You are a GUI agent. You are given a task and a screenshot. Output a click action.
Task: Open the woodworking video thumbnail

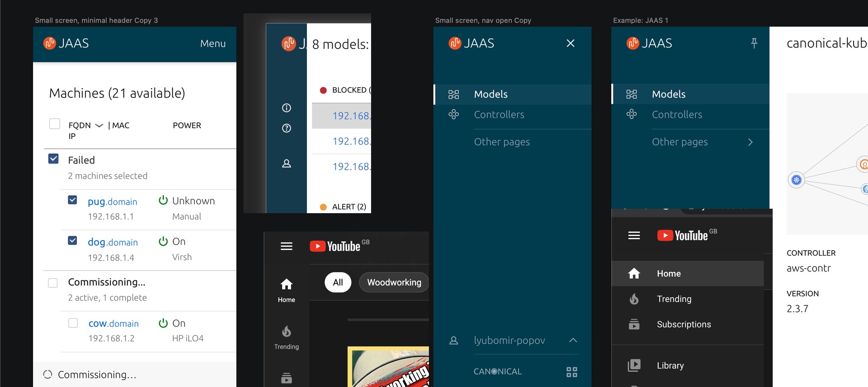click(388, 367)
